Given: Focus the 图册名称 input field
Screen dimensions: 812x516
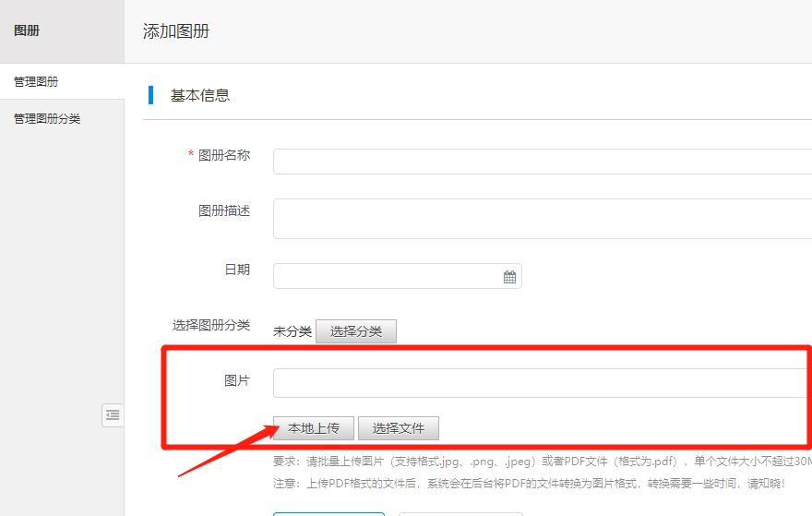Looking at the screenshot, I should (x=542, y=162).
